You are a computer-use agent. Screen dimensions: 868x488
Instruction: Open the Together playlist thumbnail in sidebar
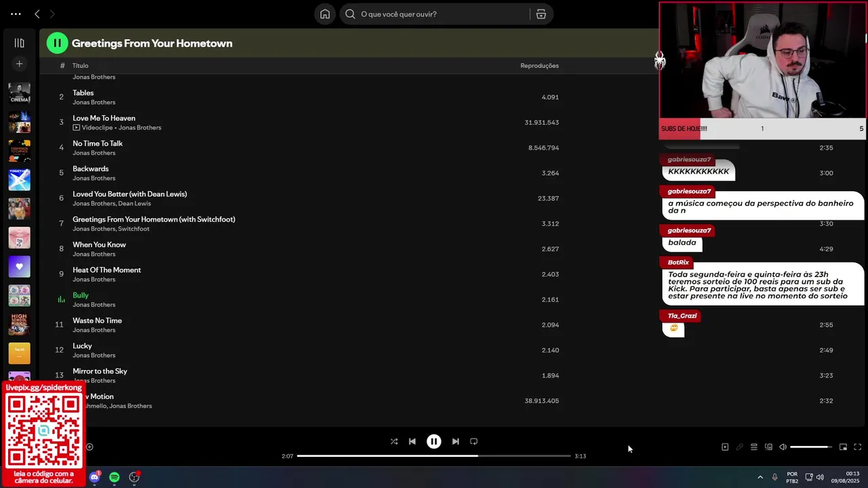[19, 180]
